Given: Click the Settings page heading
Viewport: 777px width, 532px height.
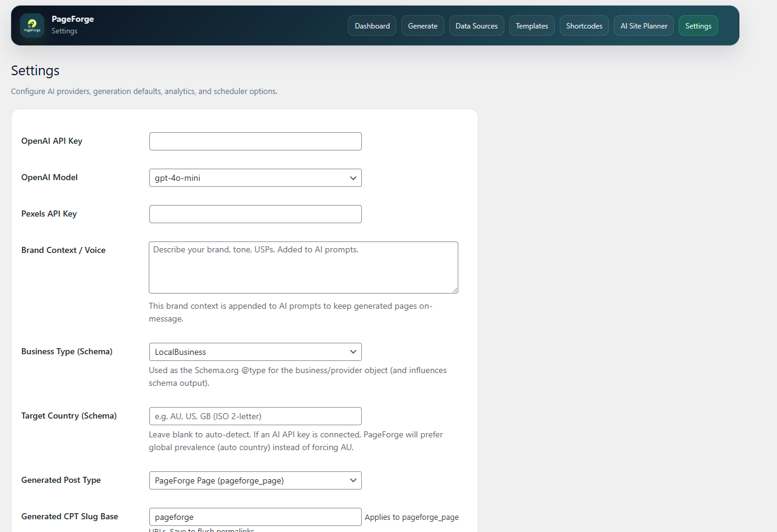Looking at the screenshot, I should point(35,71).
